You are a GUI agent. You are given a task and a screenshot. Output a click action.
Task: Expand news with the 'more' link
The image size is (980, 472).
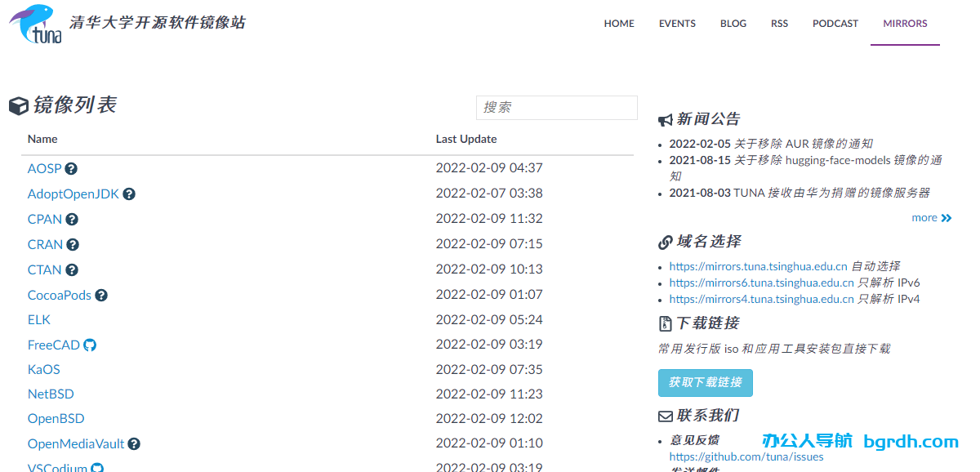931,218
